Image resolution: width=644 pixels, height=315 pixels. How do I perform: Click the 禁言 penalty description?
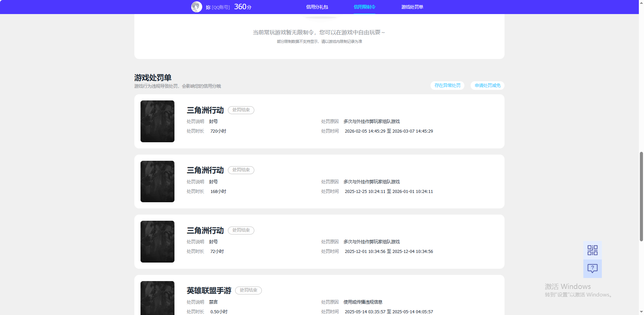pyautogui.click(x=213, y=302)
